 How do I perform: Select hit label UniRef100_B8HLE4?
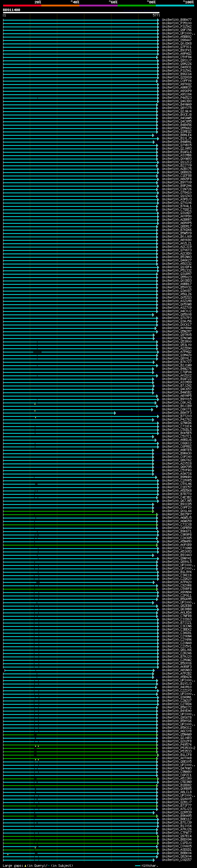click(x=177, y=135)
